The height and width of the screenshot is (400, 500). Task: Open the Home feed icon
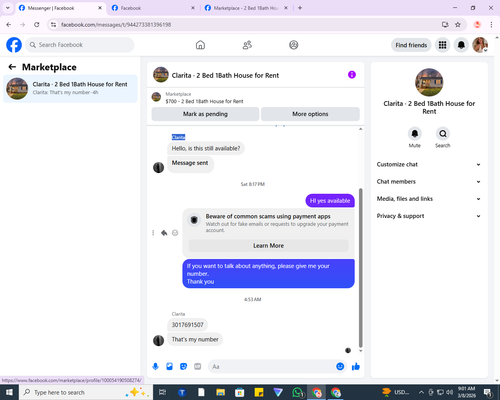click(200, 45)
